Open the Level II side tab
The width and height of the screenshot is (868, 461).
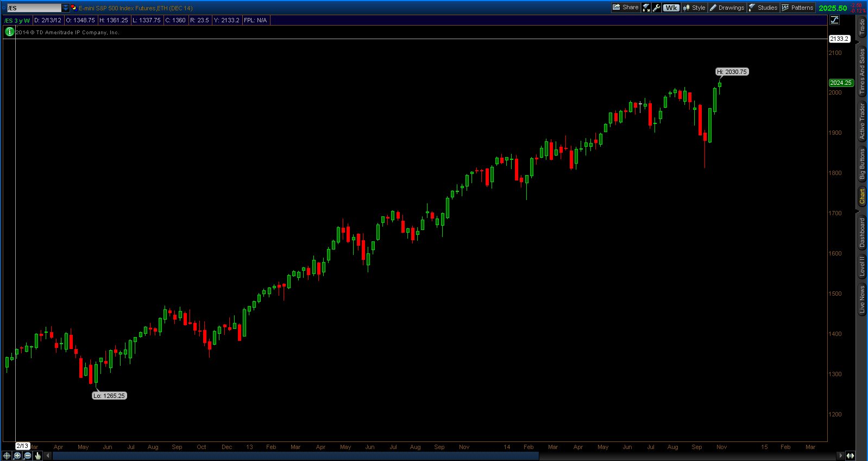pyautogui.click(x=862, y=266)
